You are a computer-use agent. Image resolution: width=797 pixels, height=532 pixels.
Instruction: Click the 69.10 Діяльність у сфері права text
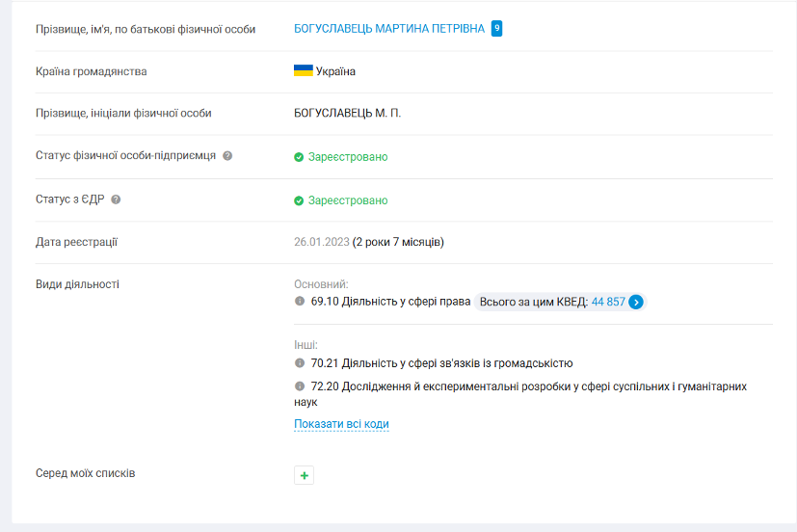point(388,302)
